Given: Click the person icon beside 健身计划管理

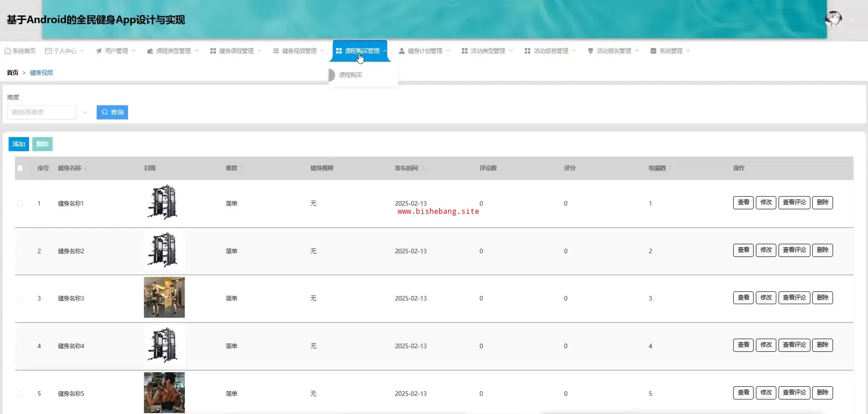Looking at the screenshot, I should pyautogui.click(x=401, y=51).
